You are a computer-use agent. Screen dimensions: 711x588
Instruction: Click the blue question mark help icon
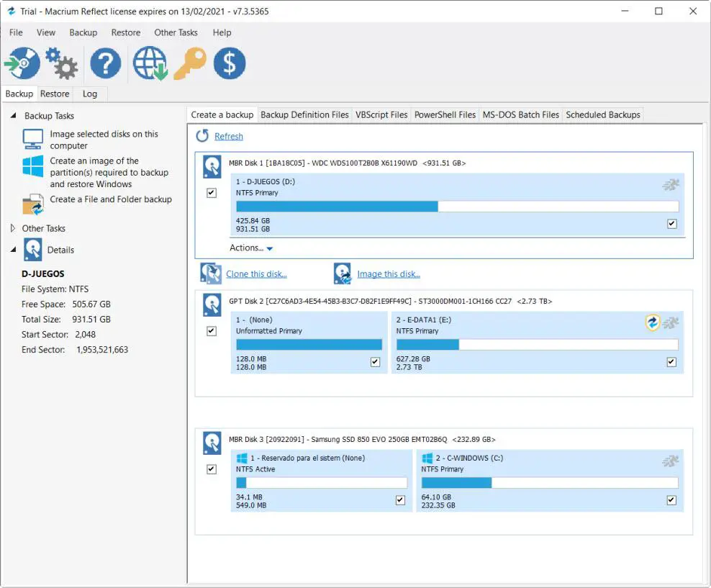pyautogui.click(x=105, y=64)
